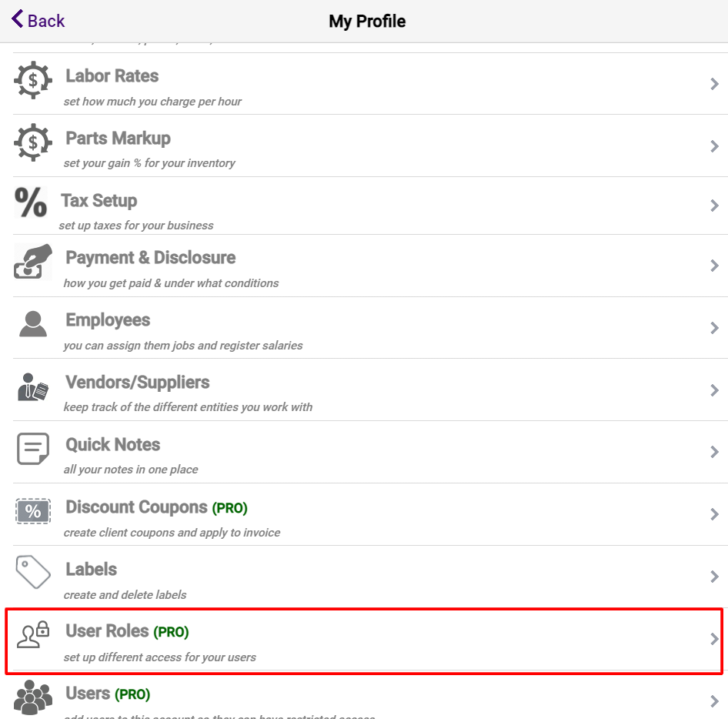Click the Vendors/Suppliers icon

(x=32, y=387)
